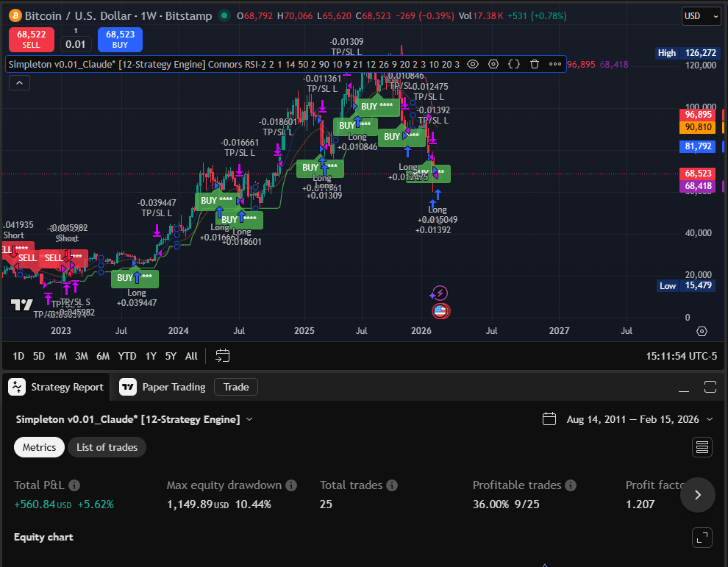728x567 pixels.
Task: Switch to the Paper Trading tab
Action: (x=163, y=387)
